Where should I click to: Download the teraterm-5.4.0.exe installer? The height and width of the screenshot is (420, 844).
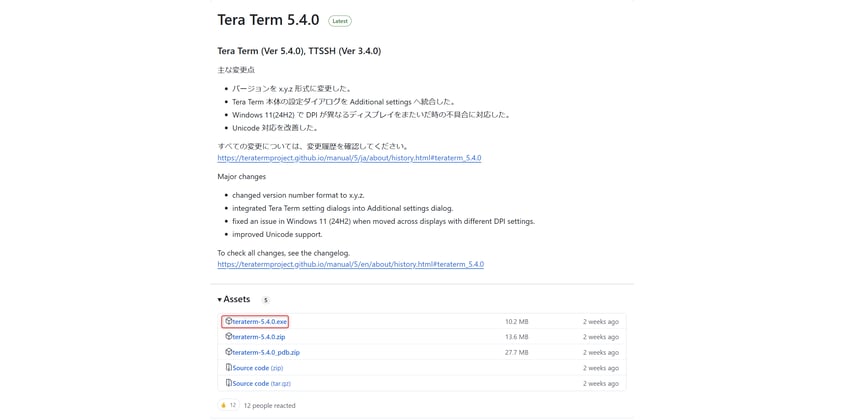tap(259, 322)
